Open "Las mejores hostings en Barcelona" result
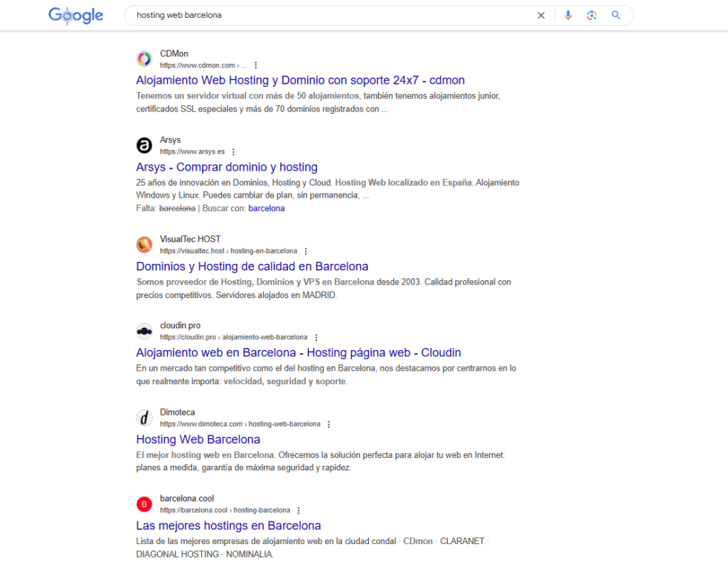This screenshot has width=728, height=579. [x=228, y=526]
